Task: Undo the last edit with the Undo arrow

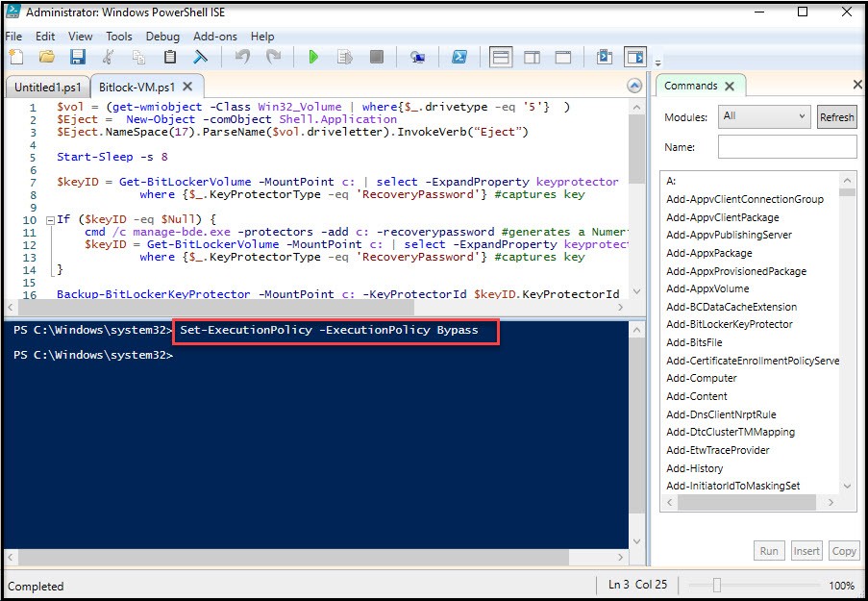Action: click(x=242, y=57)
